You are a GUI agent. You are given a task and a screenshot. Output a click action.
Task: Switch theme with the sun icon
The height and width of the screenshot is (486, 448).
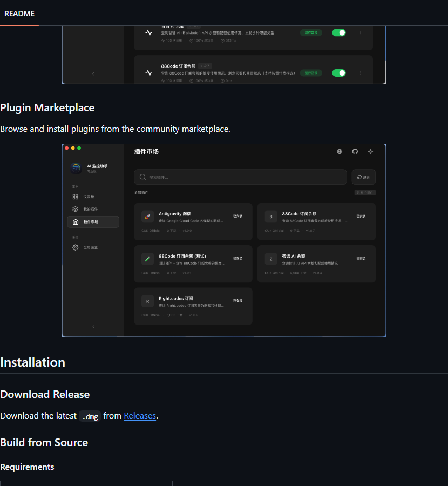[x=371, y=152]
